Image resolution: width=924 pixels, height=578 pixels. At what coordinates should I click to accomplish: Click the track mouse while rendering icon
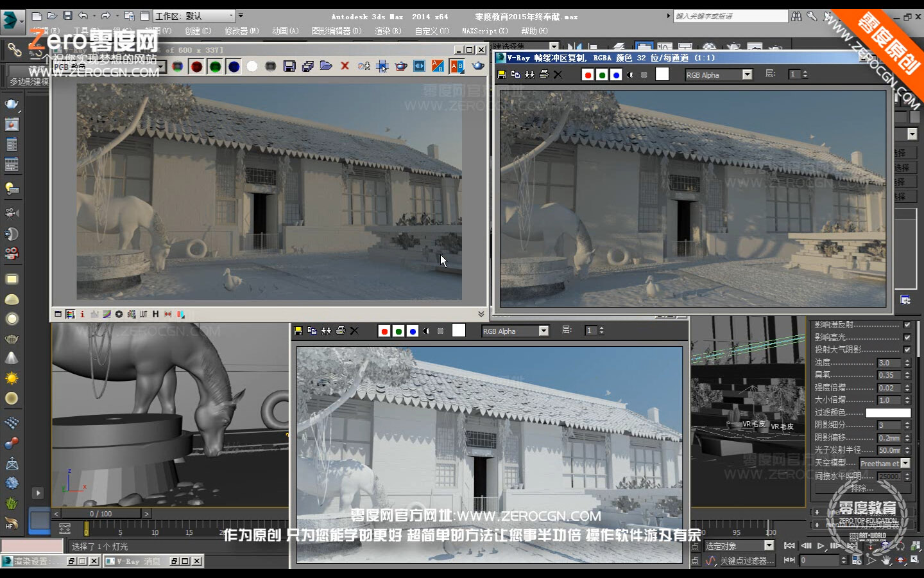click(x=382, y=66)
